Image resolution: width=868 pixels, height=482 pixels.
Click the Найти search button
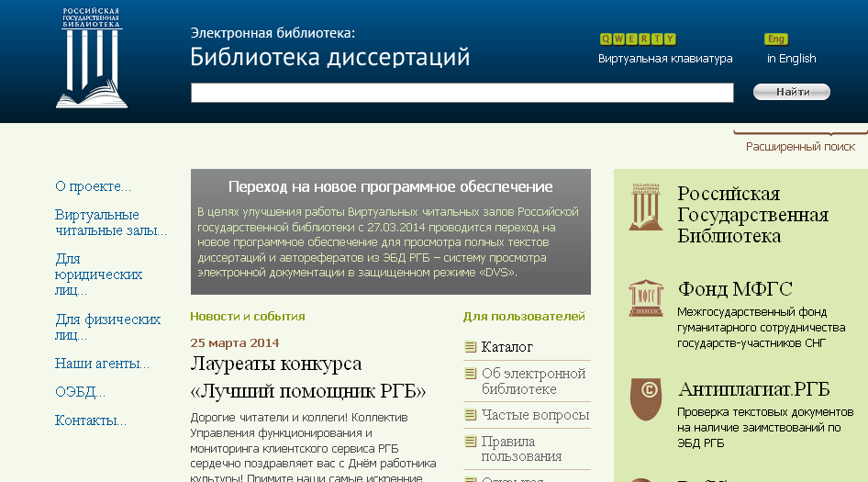792,92
